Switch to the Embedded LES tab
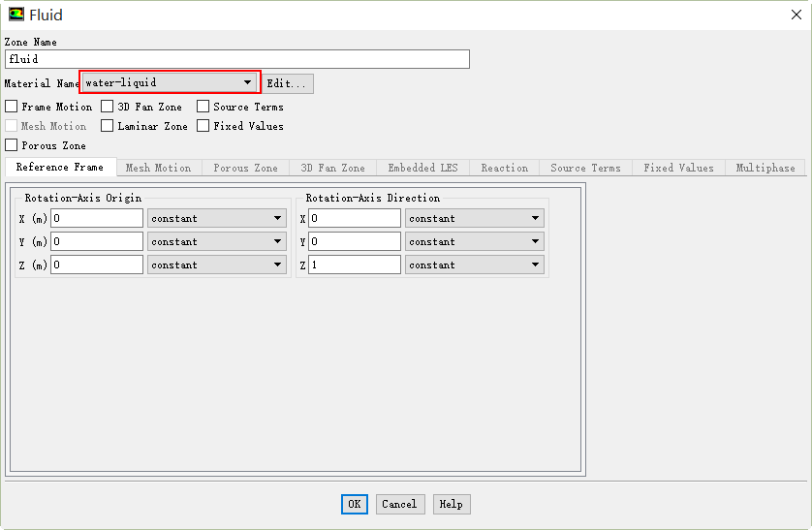The width and height of the screenshot is (812, 530). pos(423,168)
